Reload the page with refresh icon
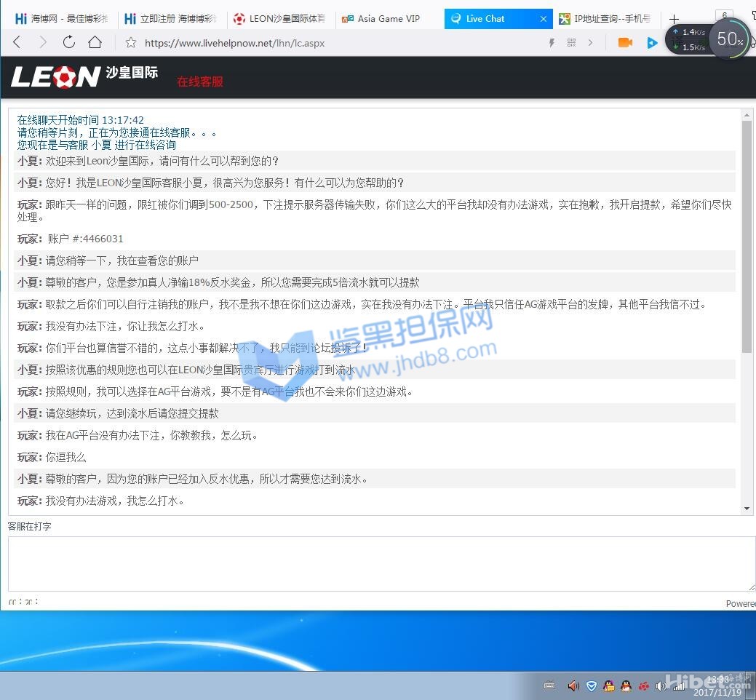The image size is (756, 700). tap(69, 43)
